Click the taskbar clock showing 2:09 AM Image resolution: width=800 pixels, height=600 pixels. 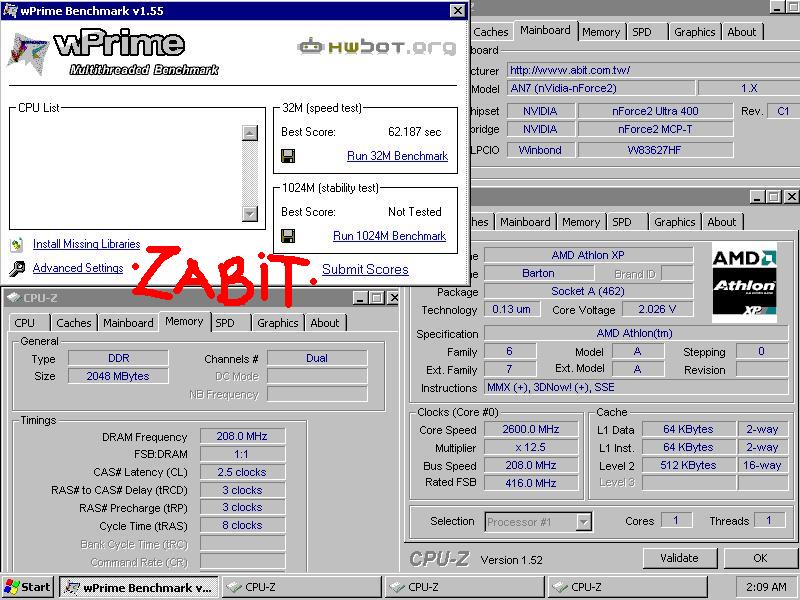[x=766, y=587]
